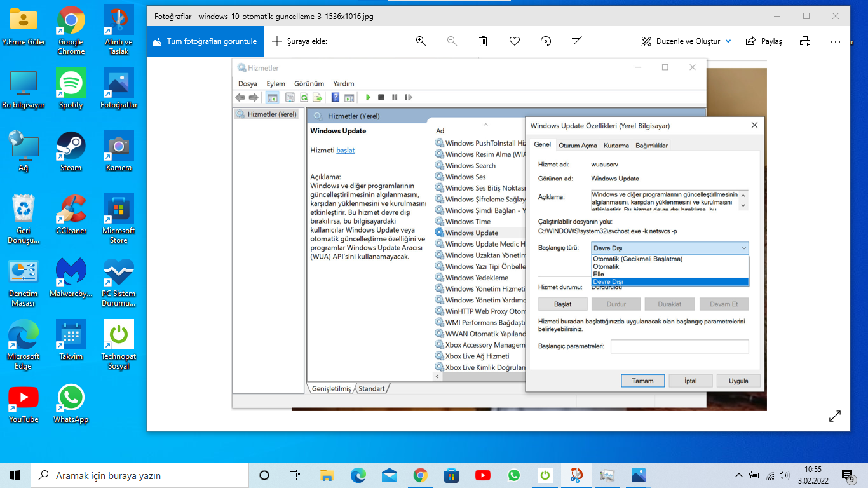Choose Elle in the dropdown options

point(635,274)
